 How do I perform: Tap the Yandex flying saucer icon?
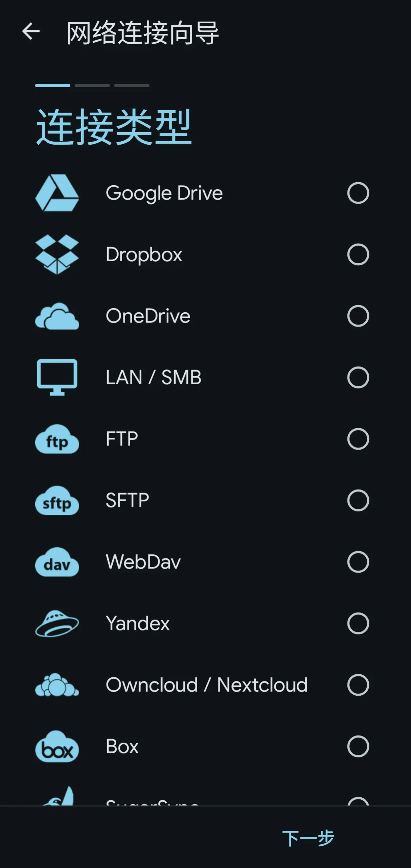click(57, 624)
